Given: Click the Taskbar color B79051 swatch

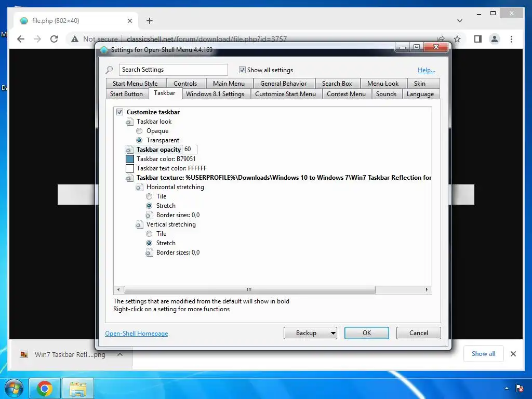Looking at the screenshot, I should tap(129, 159).
